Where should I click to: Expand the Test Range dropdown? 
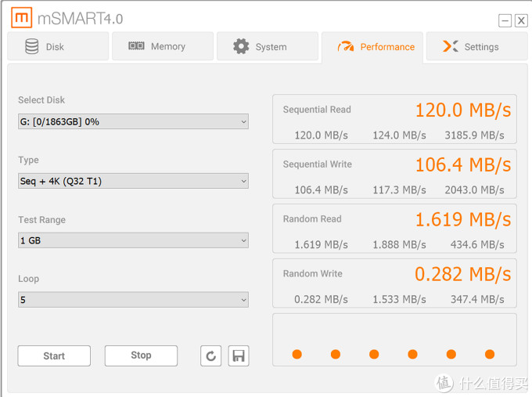tap(133, 240)
